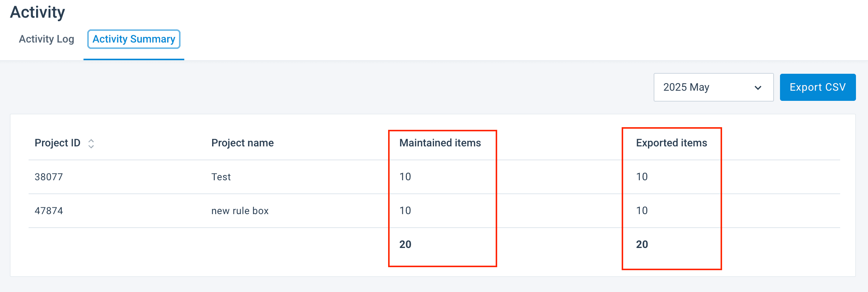The height and width of the screenshot is (292, 868).
Task: Click the month dropdown chevron arrow
Action: (x=758, y=88)
